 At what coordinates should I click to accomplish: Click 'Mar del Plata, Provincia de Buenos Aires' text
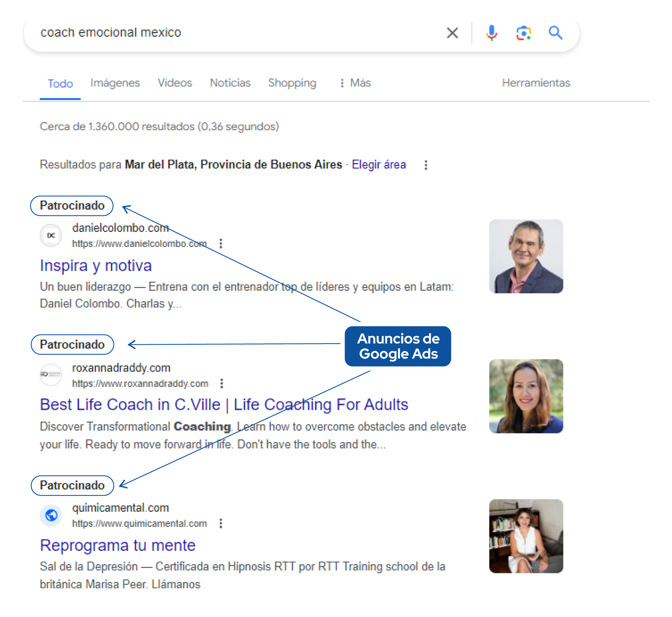pyautogui.click(x=233, y=165)
